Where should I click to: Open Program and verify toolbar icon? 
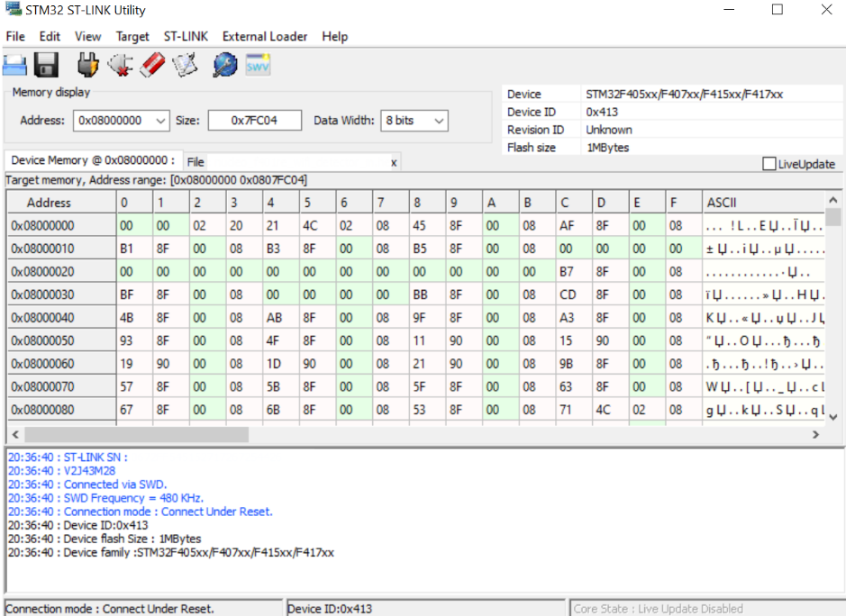coord(185,65)
